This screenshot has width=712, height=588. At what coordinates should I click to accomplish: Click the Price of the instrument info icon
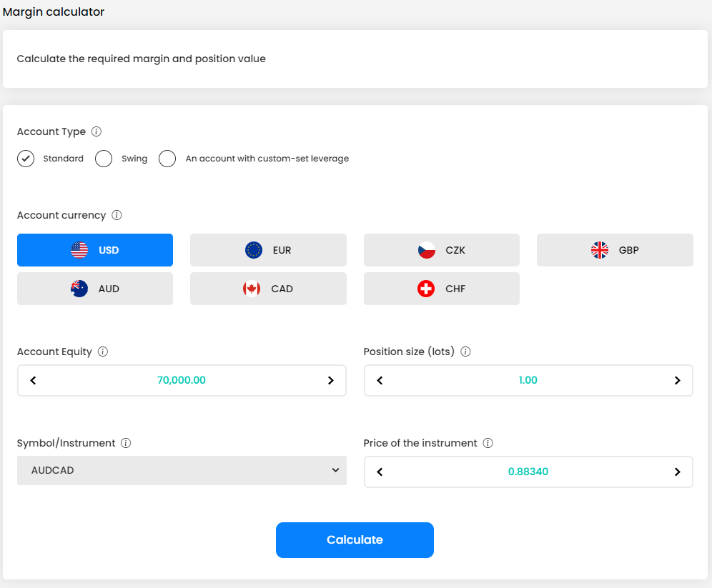tap(488, 443)
